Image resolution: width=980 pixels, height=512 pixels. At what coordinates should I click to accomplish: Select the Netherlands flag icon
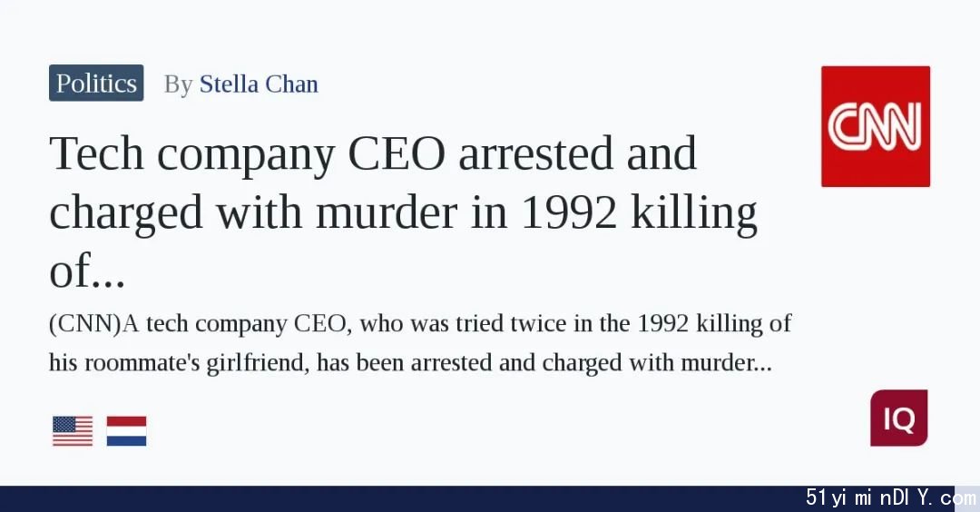126,431
